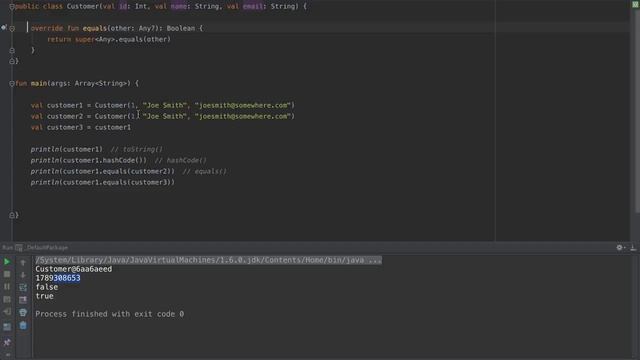Click 'Customer@6aa6aeed' console output
Screen dimensions: 640x360
(73, 269)
